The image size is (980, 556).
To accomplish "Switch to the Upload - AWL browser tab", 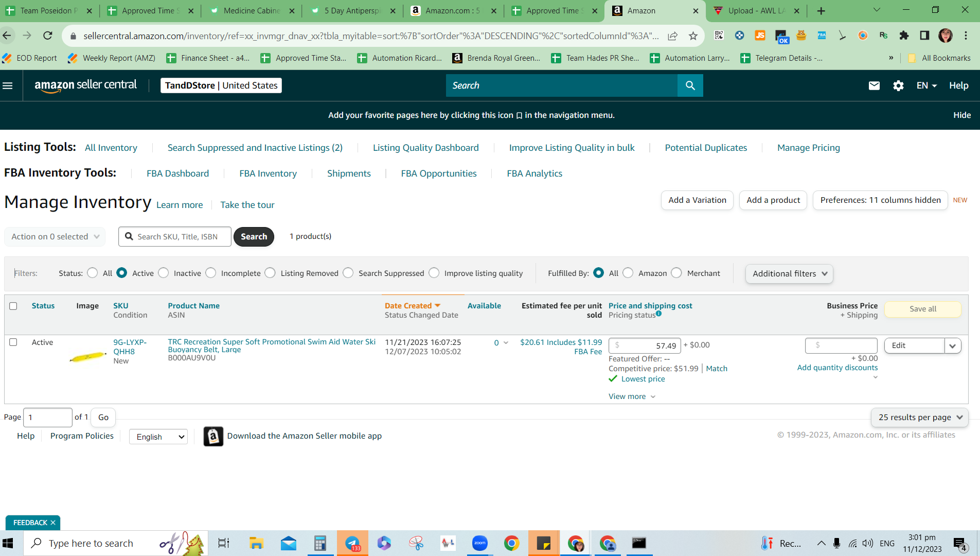I will (x=756, y=11).
